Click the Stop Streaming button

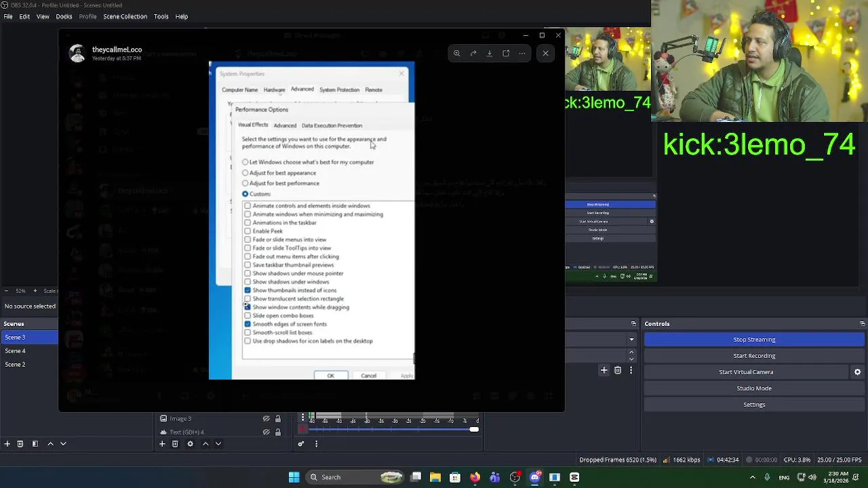(x=755, y=340)
